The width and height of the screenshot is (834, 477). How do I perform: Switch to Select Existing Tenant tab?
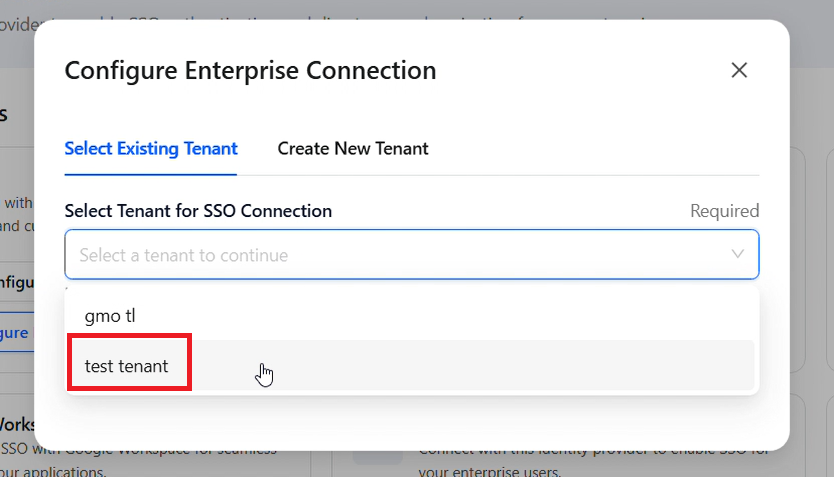pyautogui.click(x=151, y=148)
